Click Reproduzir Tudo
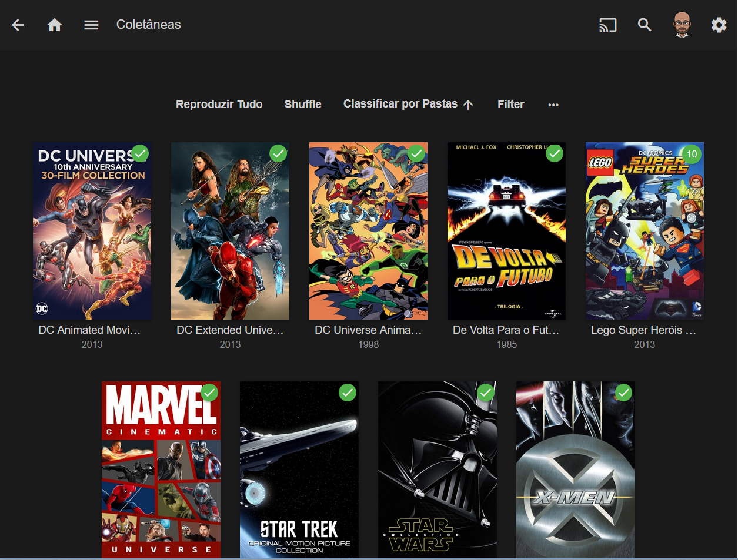This screenshot has height=560, width=738. pos(219,104)
